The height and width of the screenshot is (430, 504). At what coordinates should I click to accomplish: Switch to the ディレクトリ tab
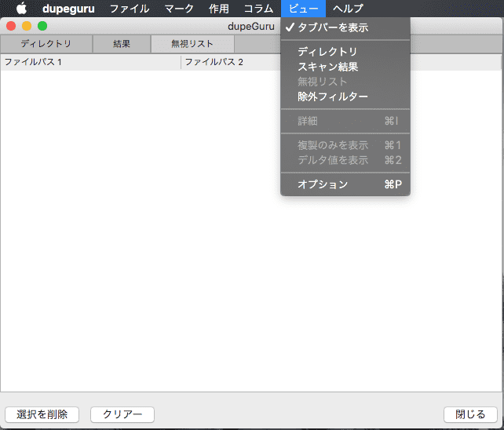pos(46,44)
